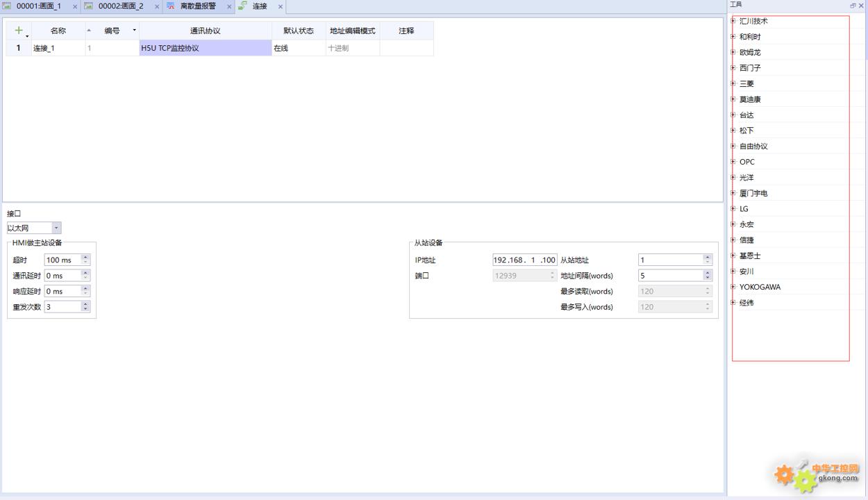Click the 在线 default status cell
The image size is (868, 500).
pyautogui.click(x=298, y=49)
